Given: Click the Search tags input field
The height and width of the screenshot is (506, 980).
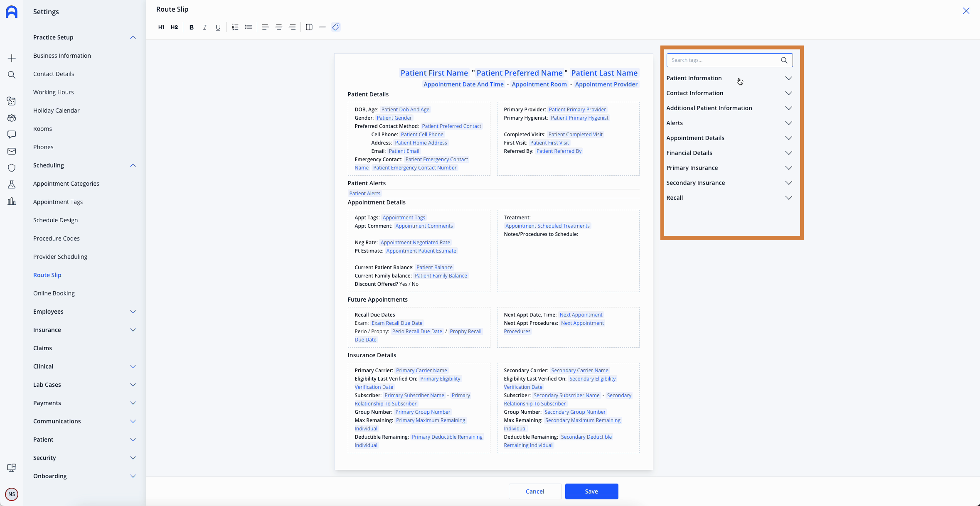Looking at the screenshot, I should 729,60.
